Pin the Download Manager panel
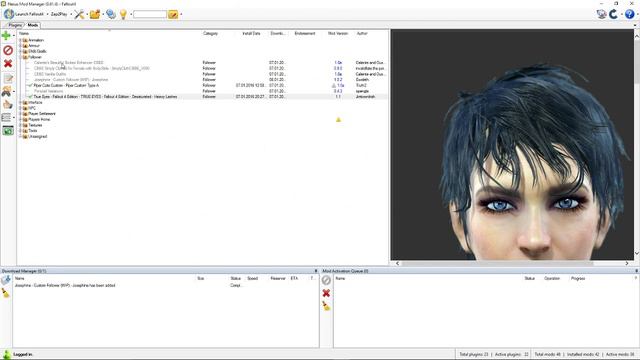Screen dimensions: 640x360 pyautogui.click(x=316, y=271)
